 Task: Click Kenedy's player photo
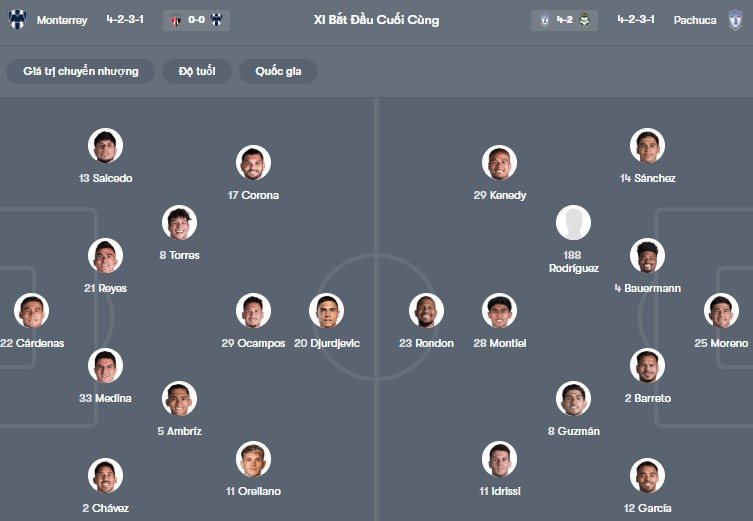(499, 163)
